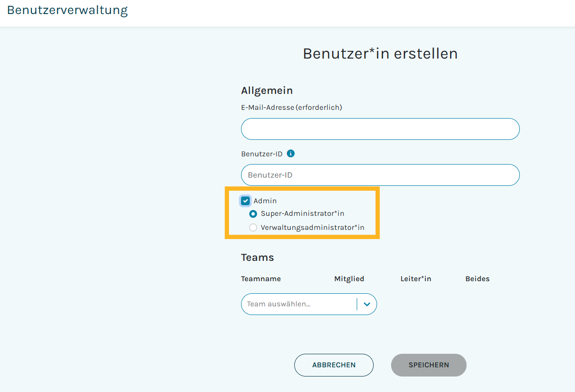Click the 'Benutzer*in erstellen' heading
Image resolution: width=575 pixels, height=392 pixels.
tap(380, 54)
